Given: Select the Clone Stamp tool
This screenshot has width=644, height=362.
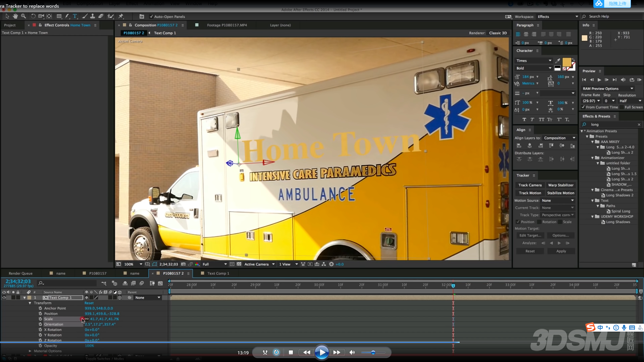Looking at the screenshot, I should [x=93, y=16].
